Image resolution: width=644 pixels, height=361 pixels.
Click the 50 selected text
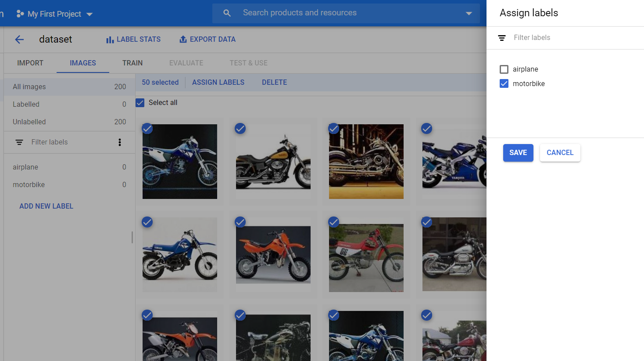pyautogui.click(x=160, y=83)
